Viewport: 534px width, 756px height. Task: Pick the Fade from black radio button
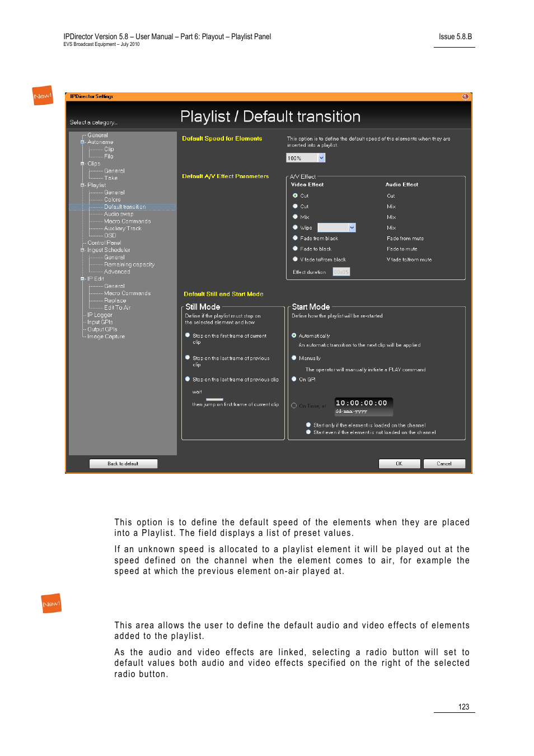(295, 238)
